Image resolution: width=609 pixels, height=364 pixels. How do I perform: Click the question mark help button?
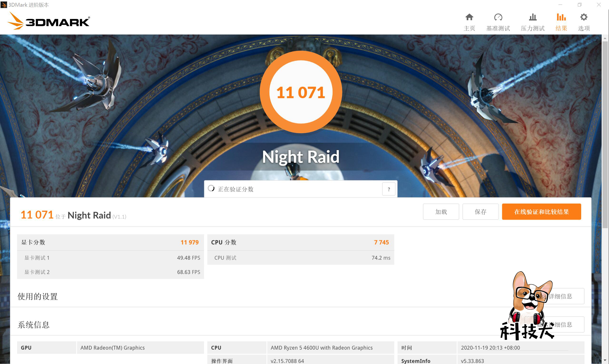388,189
